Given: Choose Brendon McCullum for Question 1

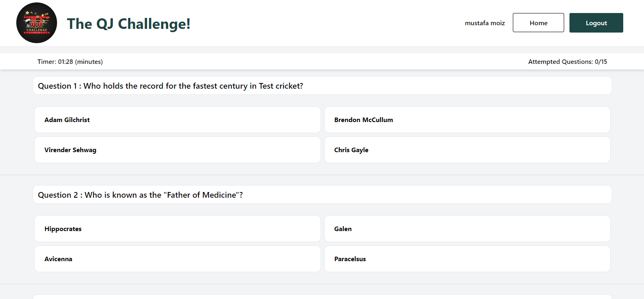Looking at the screenshot, I should coord(467,120).
